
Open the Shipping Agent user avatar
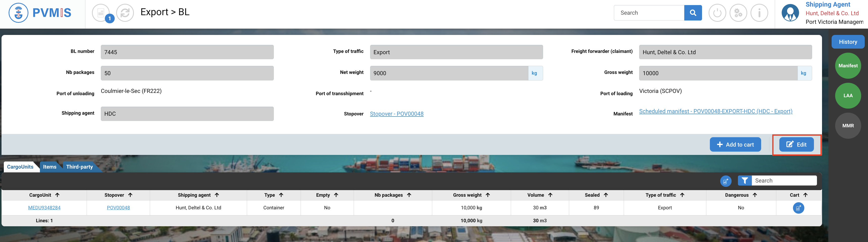790,13
